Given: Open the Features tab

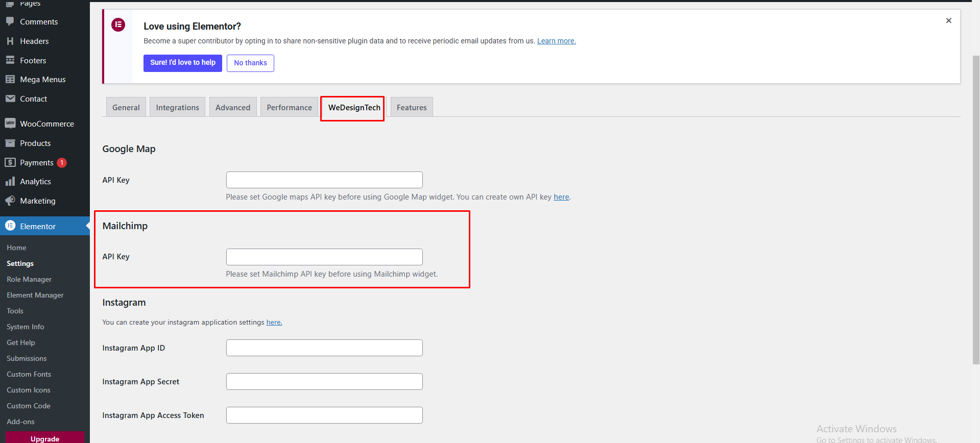Looking at the screenshot, I should (412, 107).
